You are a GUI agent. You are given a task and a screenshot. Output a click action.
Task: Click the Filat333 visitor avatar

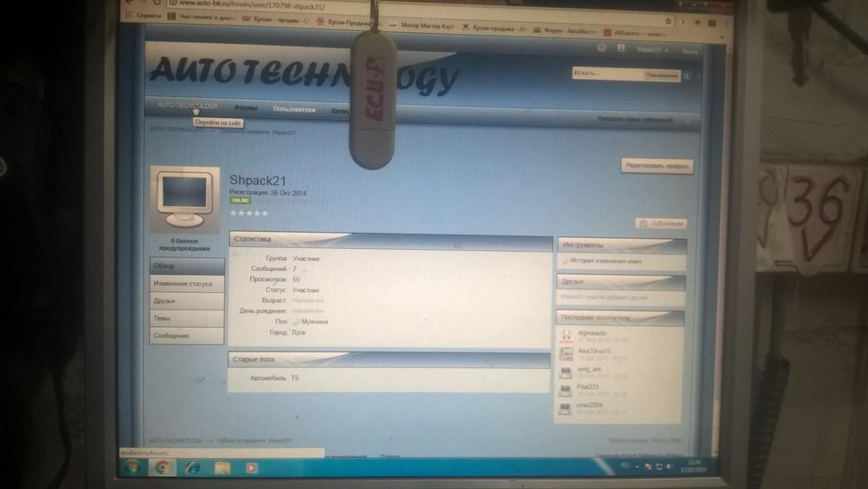(x=566, y=391)
